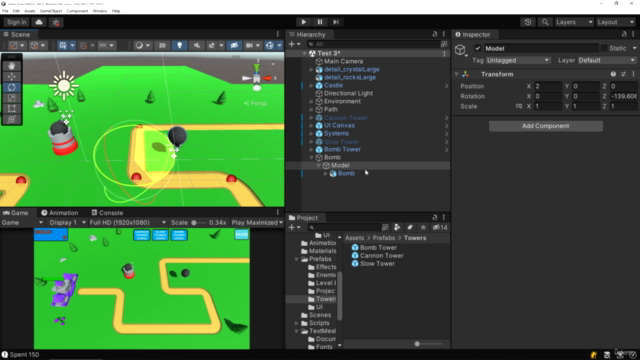Select Main Camera in Hierarchy
Screen dimensions: 640x360
coord(343,61)
